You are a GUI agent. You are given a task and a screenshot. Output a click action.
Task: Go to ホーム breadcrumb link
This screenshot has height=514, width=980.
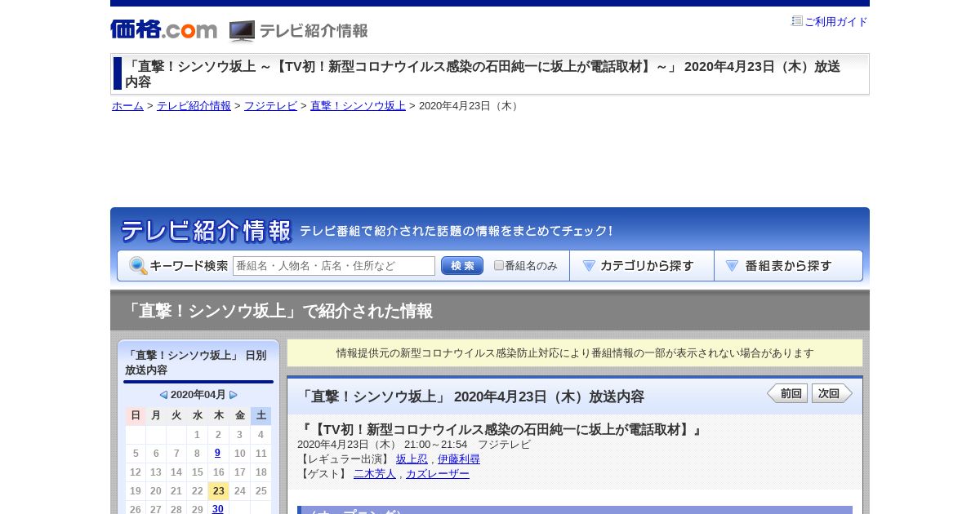(x=127, y=106)
